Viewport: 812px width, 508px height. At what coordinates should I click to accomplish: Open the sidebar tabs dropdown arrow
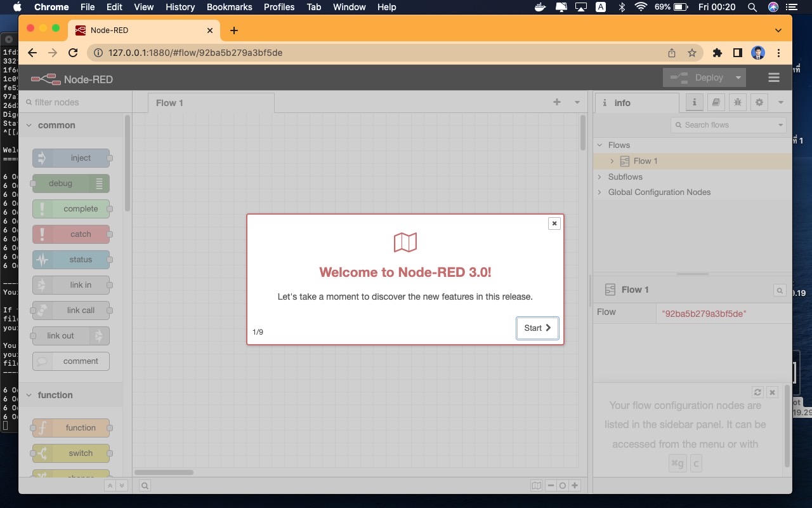click(x=781, y=102)
